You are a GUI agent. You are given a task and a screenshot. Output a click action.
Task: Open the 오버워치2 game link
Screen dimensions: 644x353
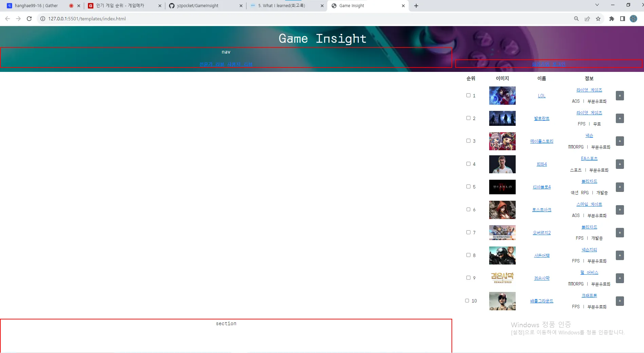pyautogui.click(x=542, y=233)
